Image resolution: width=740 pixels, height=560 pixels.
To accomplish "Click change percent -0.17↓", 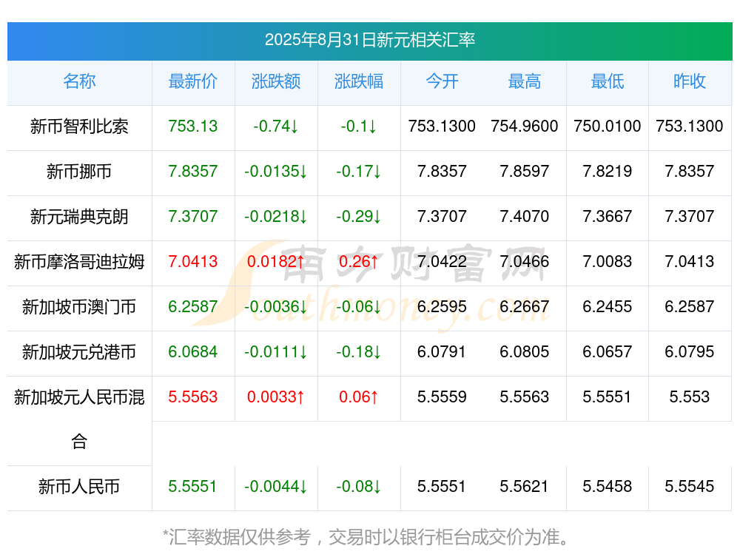I will coord(359,172).
